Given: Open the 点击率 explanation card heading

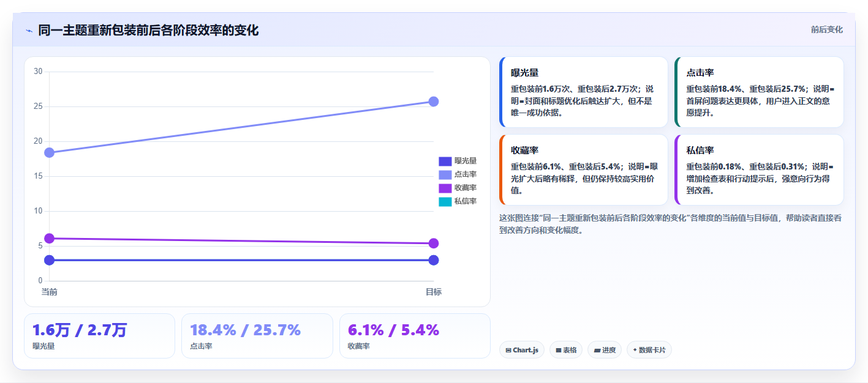Looking at the screenshot, I should click(700, 73).
